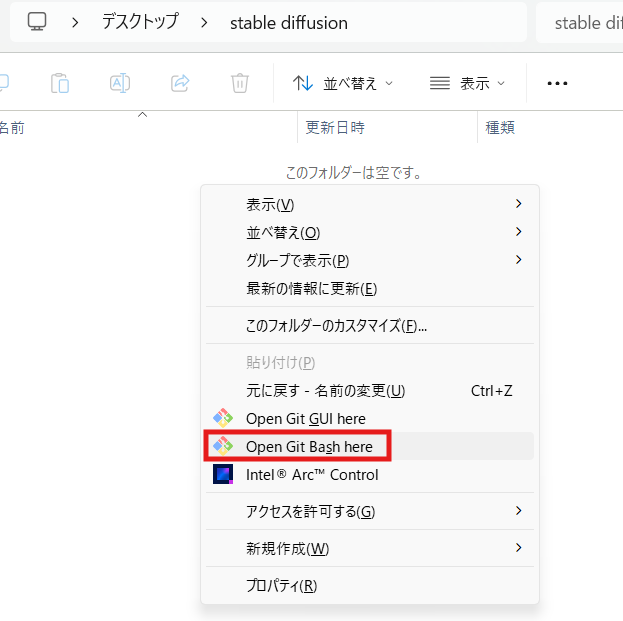Viewport: 623px width, 621px height.
Task: Choose Open Git Bash here
Action: 370,446
